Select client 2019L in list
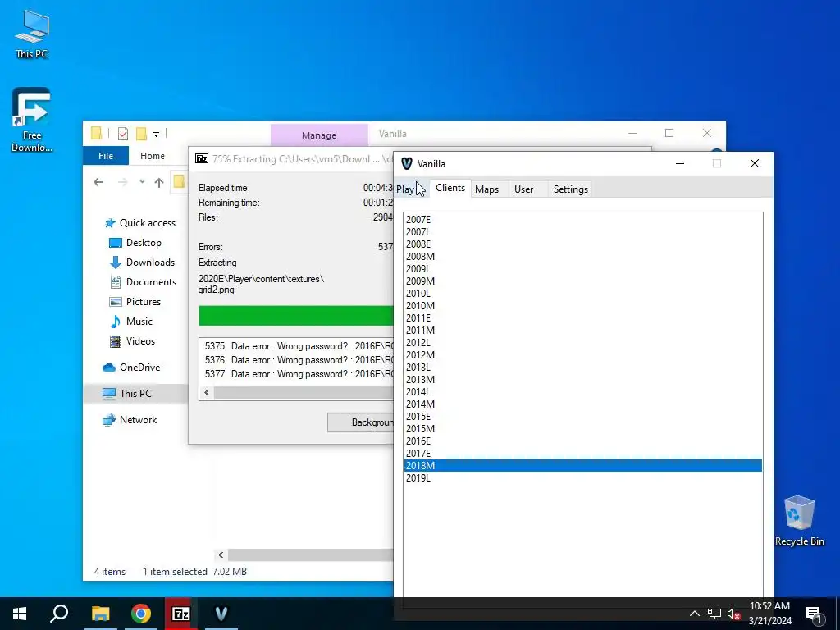Image resolution: width=840 pixels, height=630 pixels. point(583,478)
